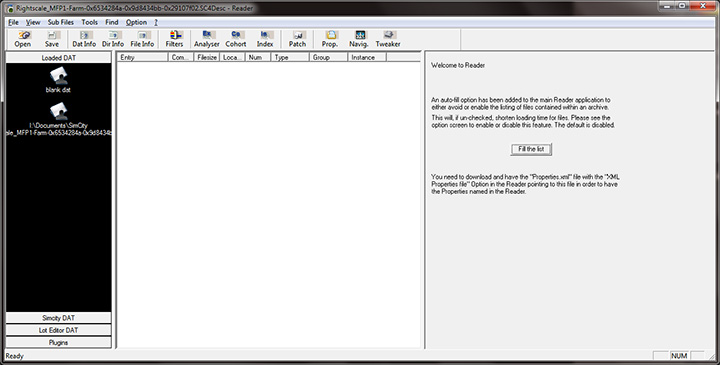Open the View menu
720x365 pixels.
tap(33, 22)
